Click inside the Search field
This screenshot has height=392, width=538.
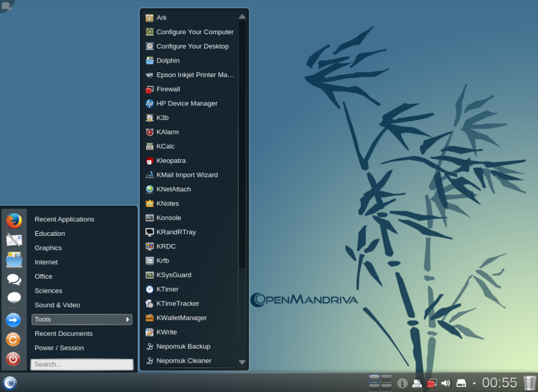[x=81, y=364]
